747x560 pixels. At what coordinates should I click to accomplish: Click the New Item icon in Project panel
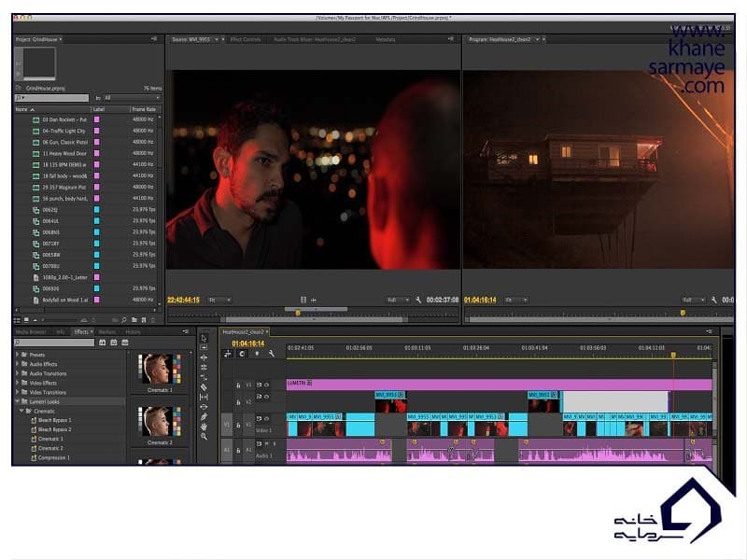pyautogui.click(x=144, y=320)
